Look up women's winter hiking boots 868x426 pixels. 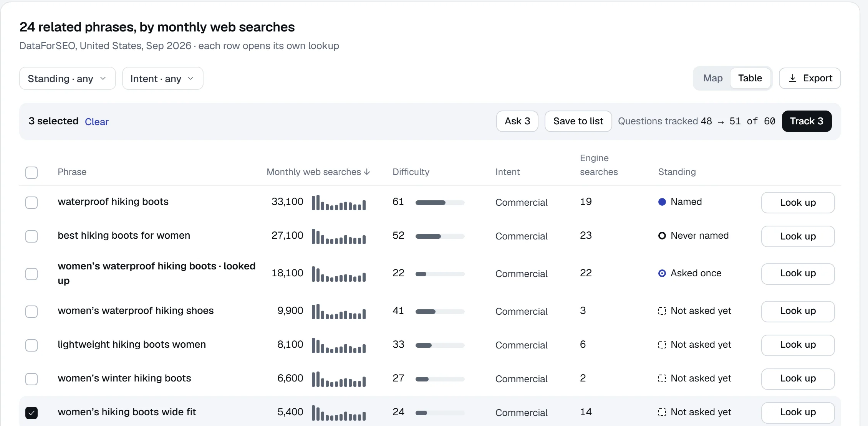coord(798,379)
